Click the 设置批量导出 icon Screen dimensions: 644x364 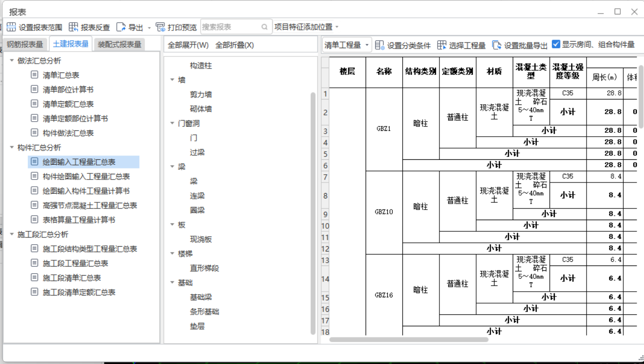pyautogui.click(x=497, y=45)
